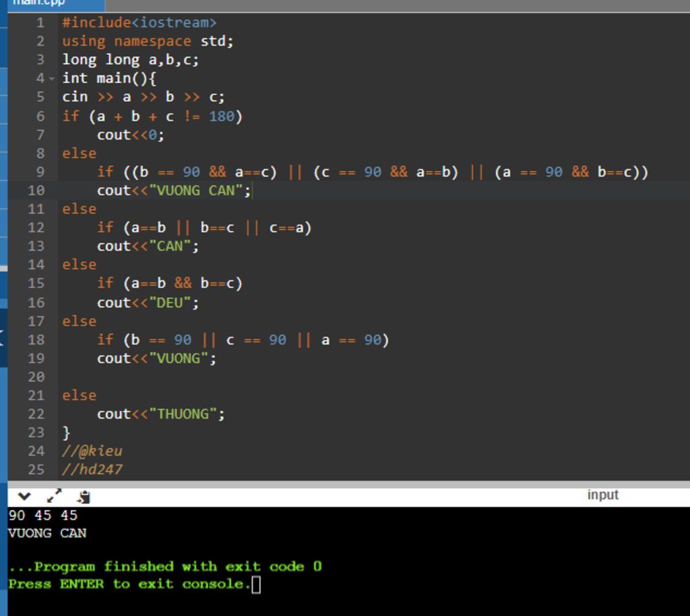
Task: Click the "Program finished with exit code 0" message
Action: click(x=165, y=566)
